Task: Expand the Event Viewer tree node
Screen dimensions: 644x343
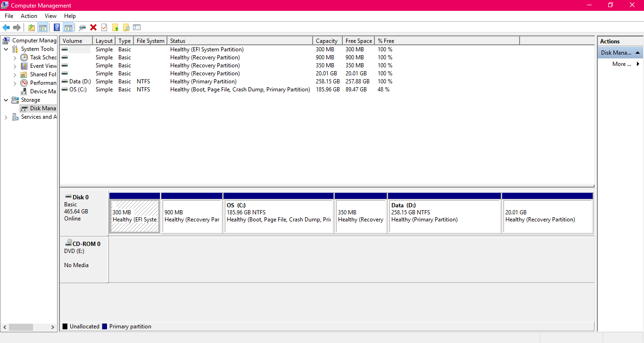Action: (15, 66)
